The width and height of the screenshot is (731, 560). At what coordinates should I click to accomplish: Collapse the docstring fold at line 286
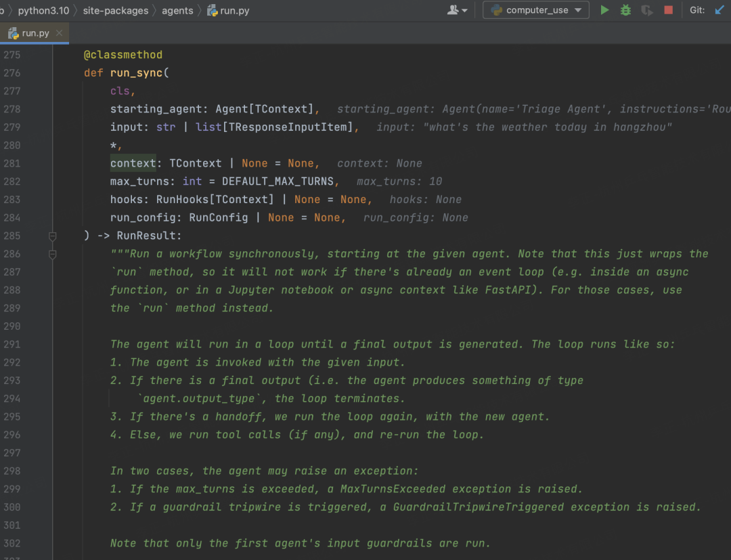tap(52, 254)
